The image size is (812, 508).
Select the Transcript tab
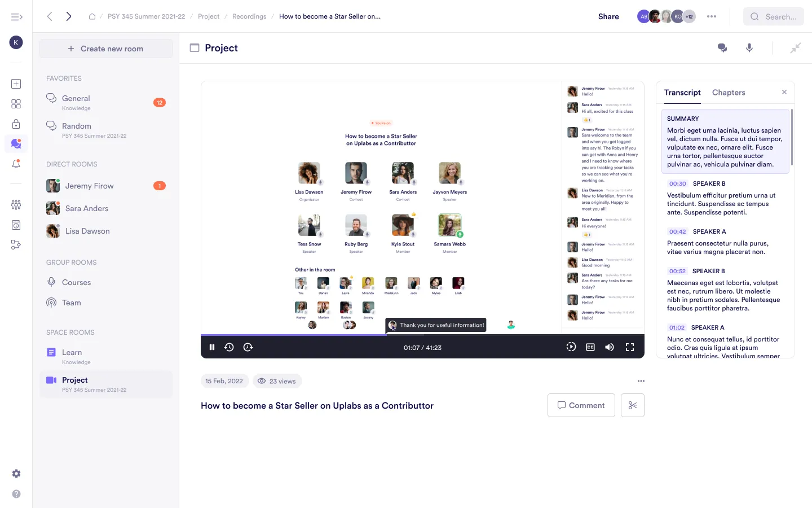[682, 93]
